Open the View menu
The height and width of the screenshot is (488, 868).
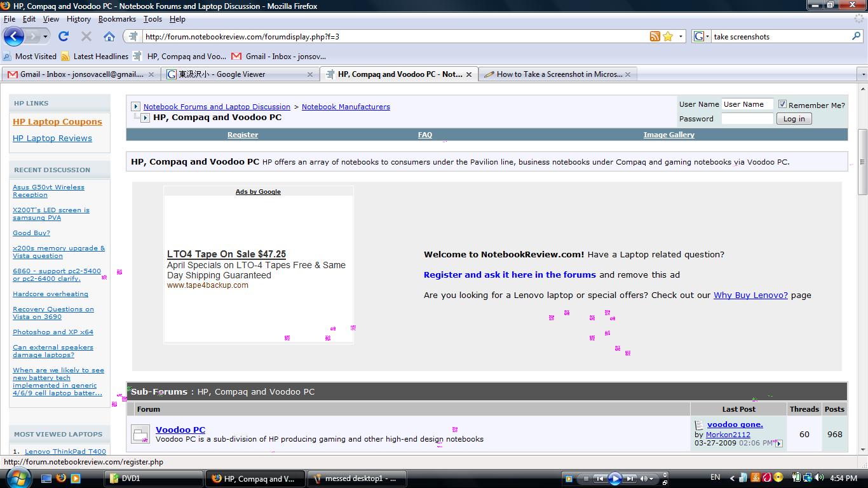click(51, 19)
